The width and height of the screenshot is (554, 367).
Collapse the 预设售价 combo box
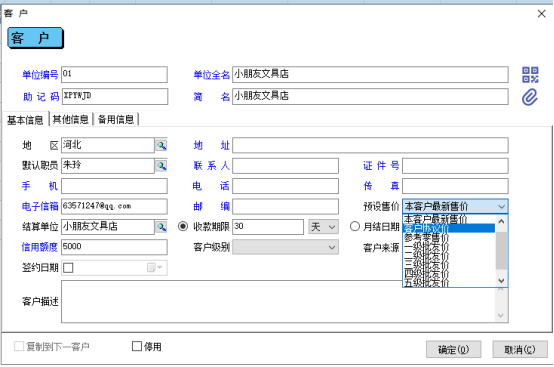pos(501,206)
